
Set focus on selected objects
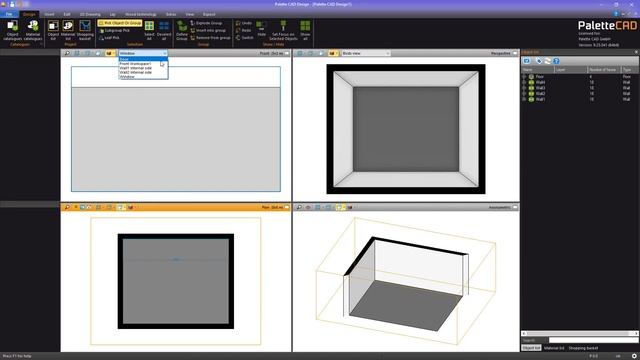click(x=283, y=30)
